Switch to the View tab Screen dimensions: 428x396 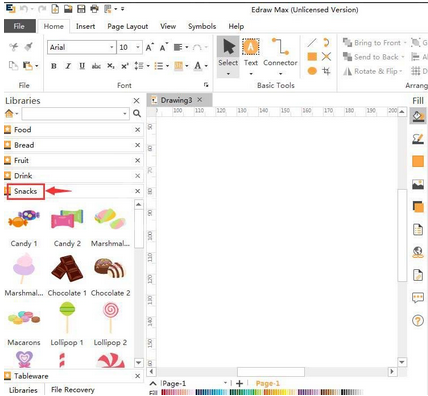pos(168,26)
